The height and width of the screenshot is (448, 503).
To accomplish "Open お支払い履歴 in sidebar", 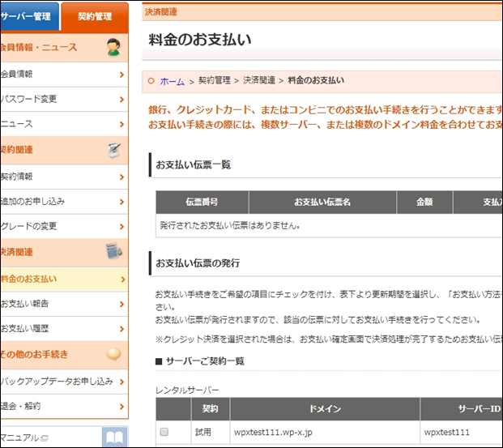I will [x=64, y=329].
